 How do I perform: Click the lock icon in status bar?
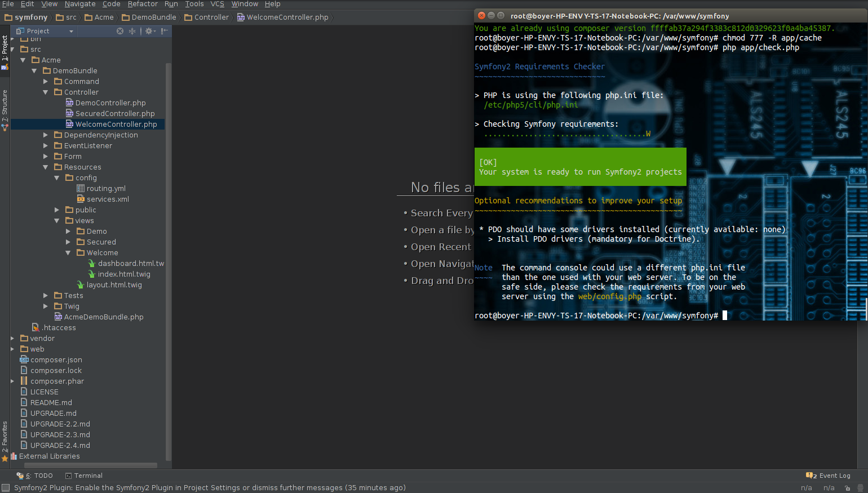tap(847, 488)
